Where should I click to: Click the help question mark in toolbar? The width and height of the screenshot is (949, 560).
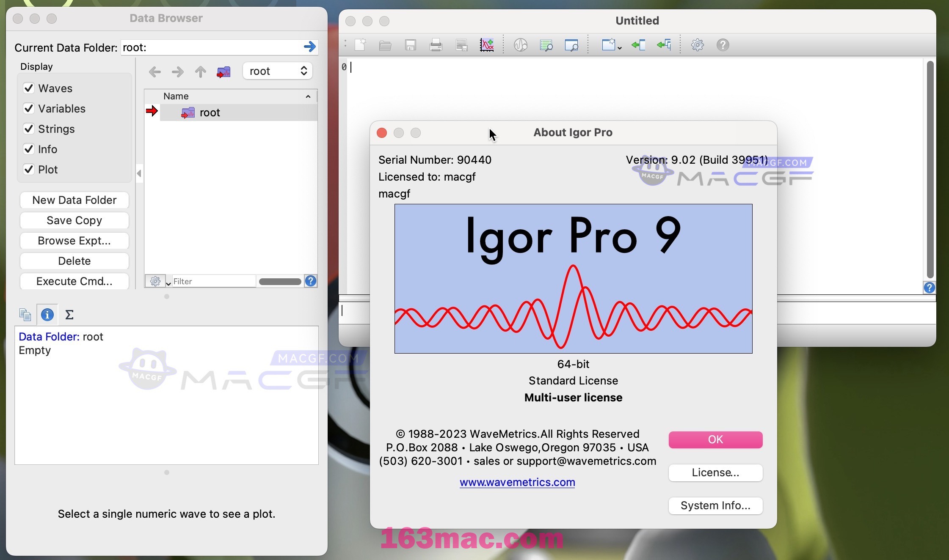(x=723, y=45)
